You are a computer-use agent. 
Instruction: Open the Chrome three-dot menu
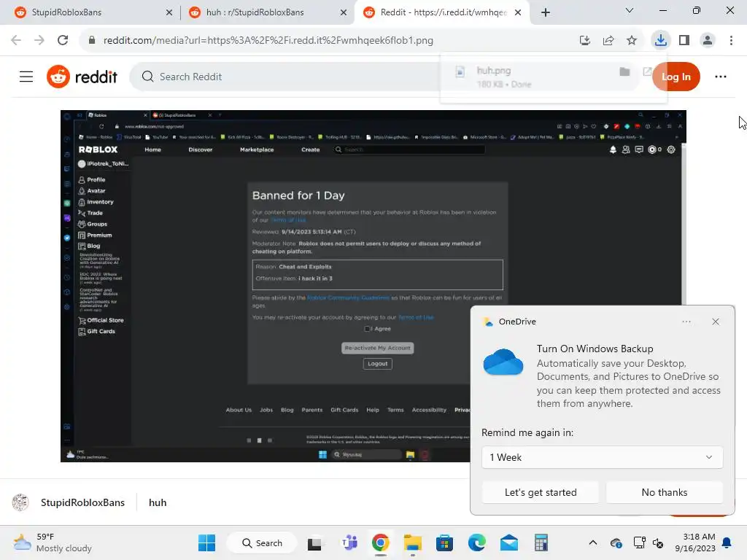tap(731, 41)
